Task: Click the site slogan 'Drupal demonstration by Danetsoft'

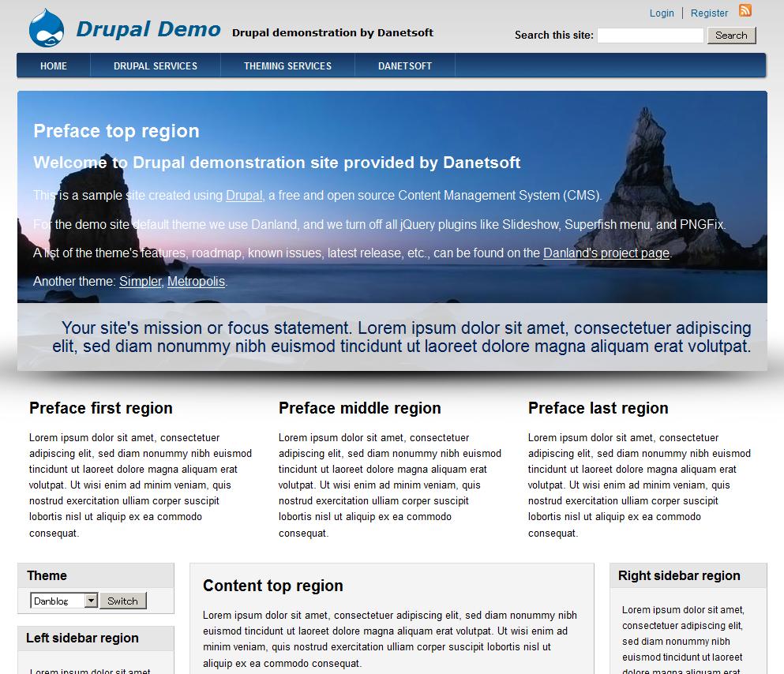Action: pyautogui.click(x=332, y=33)
